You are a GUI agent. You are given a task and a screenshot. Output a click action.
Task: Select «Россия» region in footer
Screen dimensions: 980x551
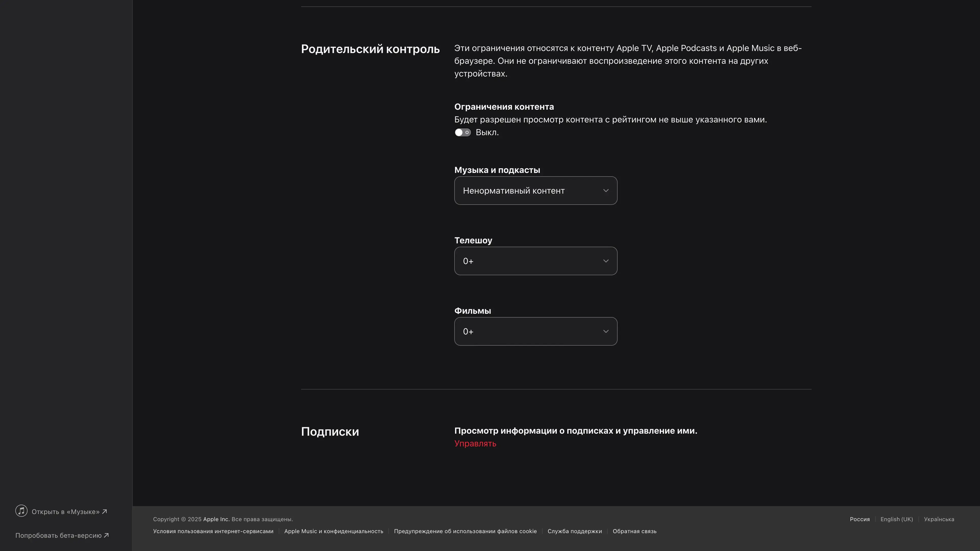pos(859,519)
